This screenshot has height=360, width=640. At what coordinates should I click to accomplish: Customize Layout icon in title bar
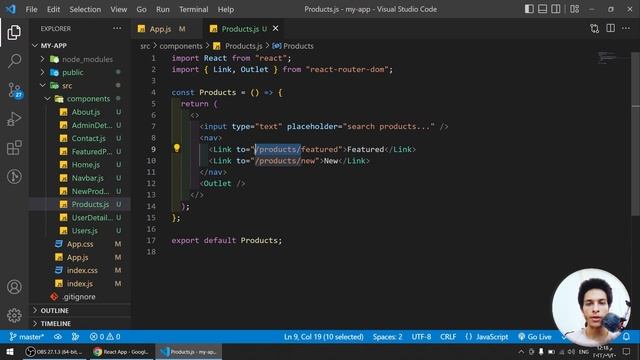[575, 9]
